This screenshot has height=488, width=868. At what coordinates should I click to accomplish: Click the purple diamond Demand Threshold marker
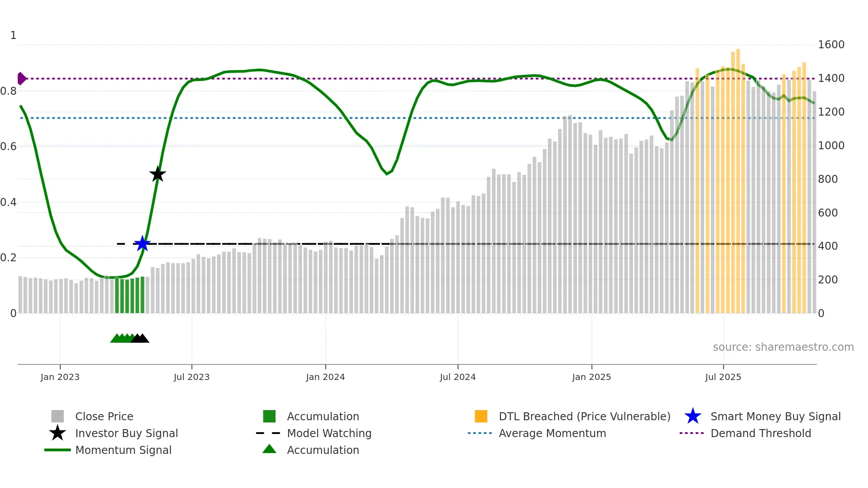[21, 78]
